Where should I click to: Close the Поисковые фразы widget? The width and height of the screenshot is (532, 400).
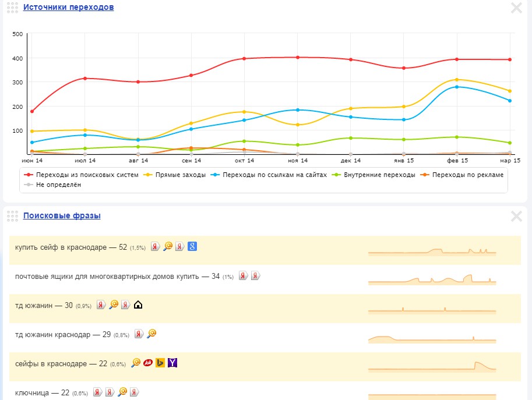tap(516, 216)
